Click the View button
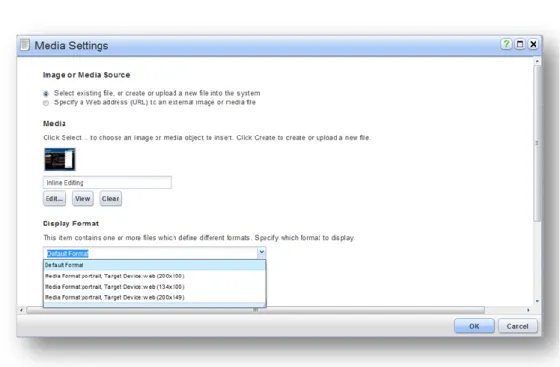This screenshot has height=367, width=560. tap(82, 198)
